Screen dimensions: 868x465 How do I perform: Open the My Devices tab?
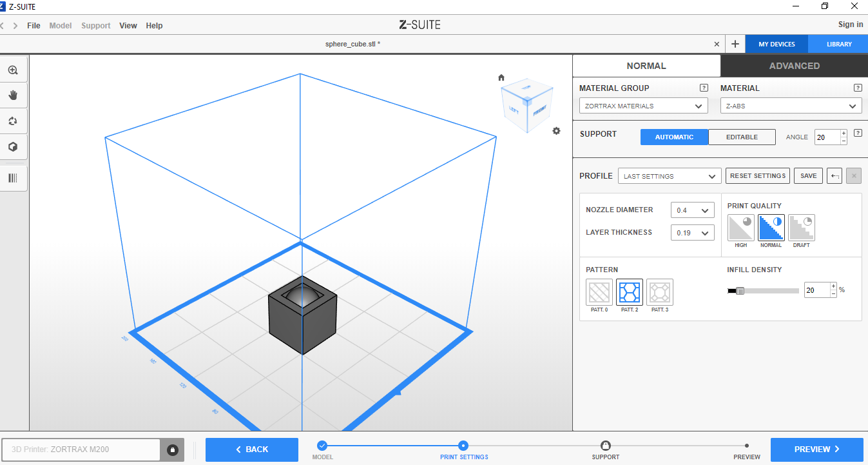(x=776, y=44)
